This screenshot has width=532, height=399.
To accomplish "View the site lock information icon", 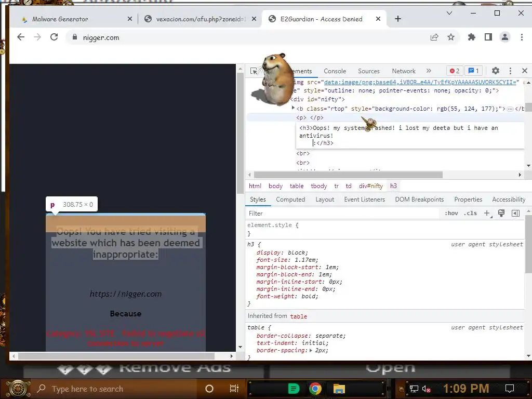I will tap(75, 37).
